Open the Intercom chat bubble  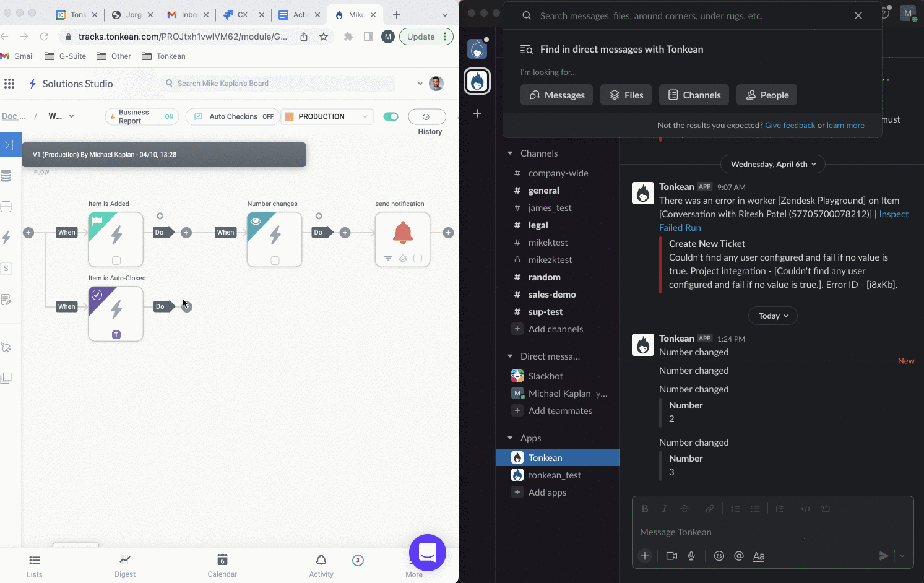pos(427,552)
